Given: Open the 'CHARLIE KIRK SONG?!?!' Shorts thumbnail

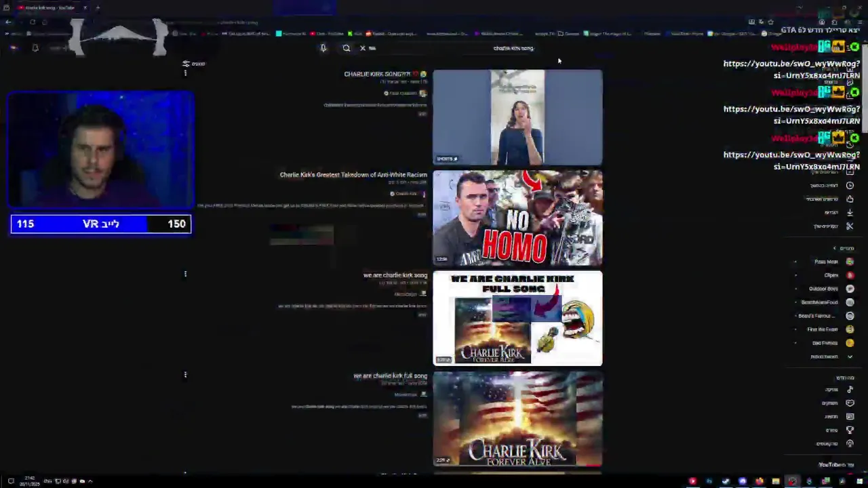Looking at the screenshot, I should (517, 117).
